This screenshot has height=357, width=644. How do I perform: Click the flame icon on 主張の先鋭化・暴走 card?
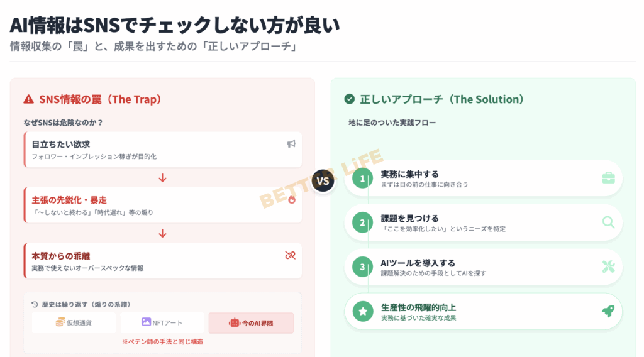click(291, 199)
